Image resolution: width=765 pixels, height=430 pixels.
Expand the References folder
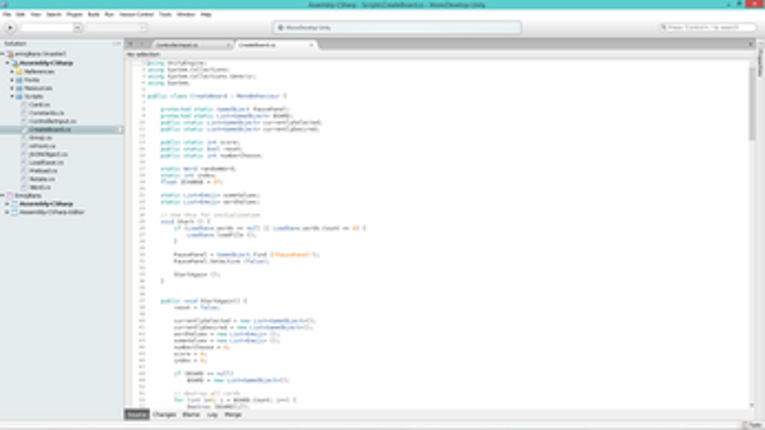pos(12,72)
